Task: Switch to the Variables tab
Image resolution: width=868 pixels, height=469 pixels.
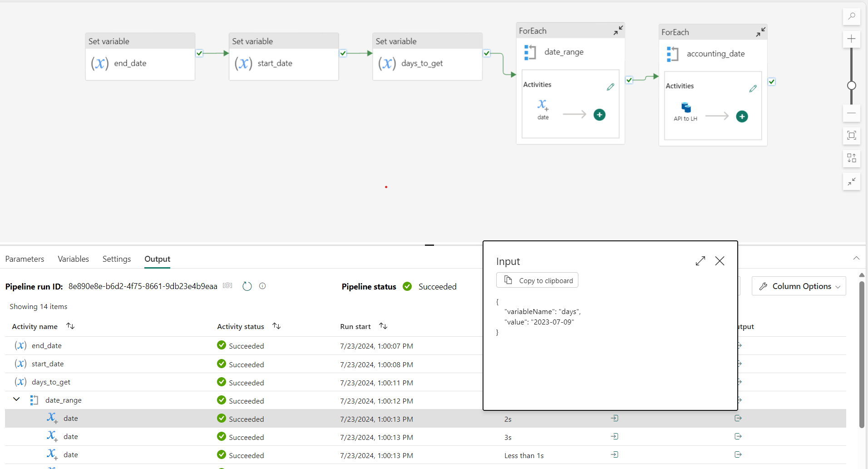Action: coord(73,259)
